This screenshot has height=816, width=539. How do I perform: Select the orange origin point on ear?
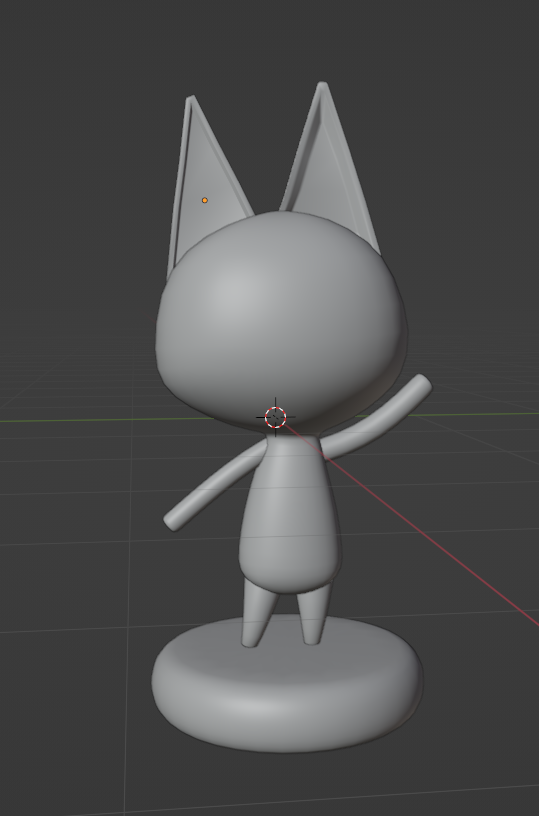(204, 200)
